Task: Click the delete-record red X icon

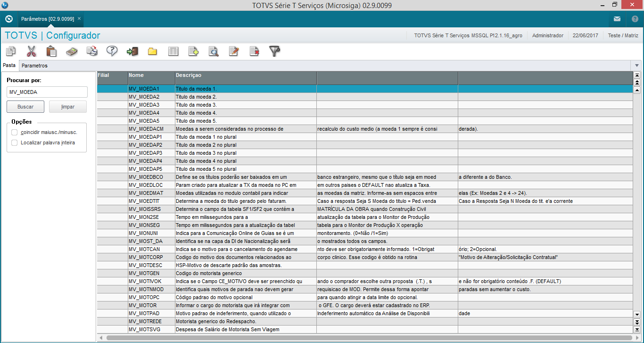Action: (255, 51)
